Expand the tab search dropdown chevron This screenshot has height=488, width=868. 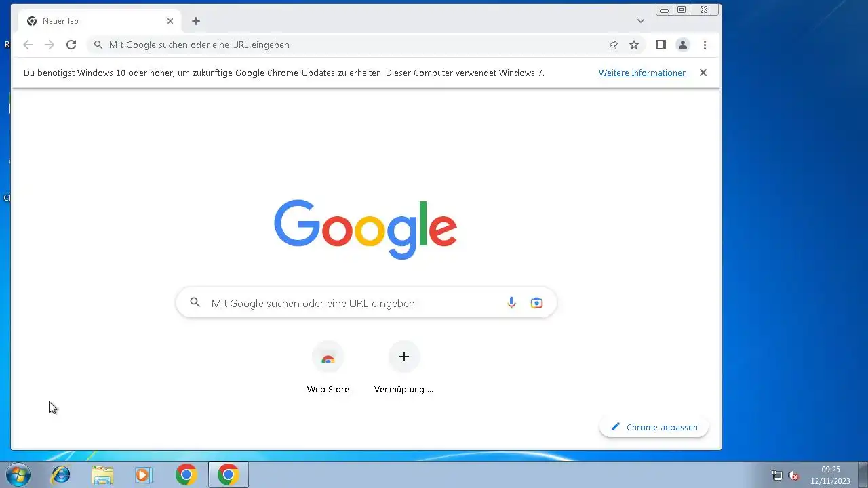coord(641,21)
